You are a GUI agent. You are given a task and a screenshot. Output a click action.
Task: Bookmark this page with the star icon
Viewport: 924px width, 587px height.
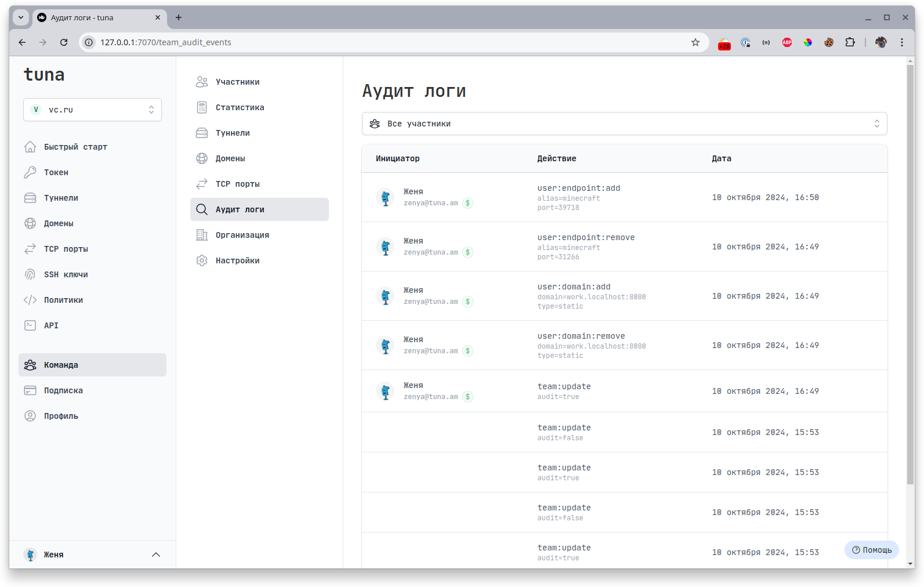tap(695, 42)
